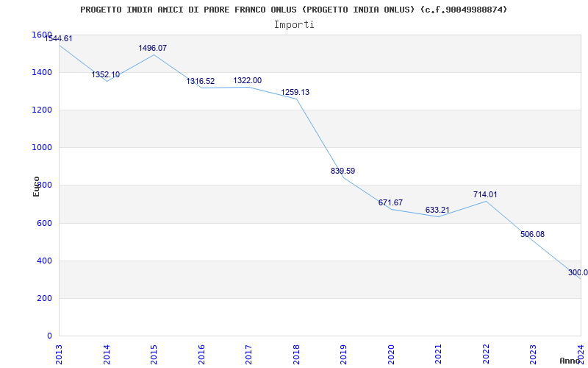Screen dimensions: 588x368
Task: Select the 714.01 data label
Action: tap(485, 194)
